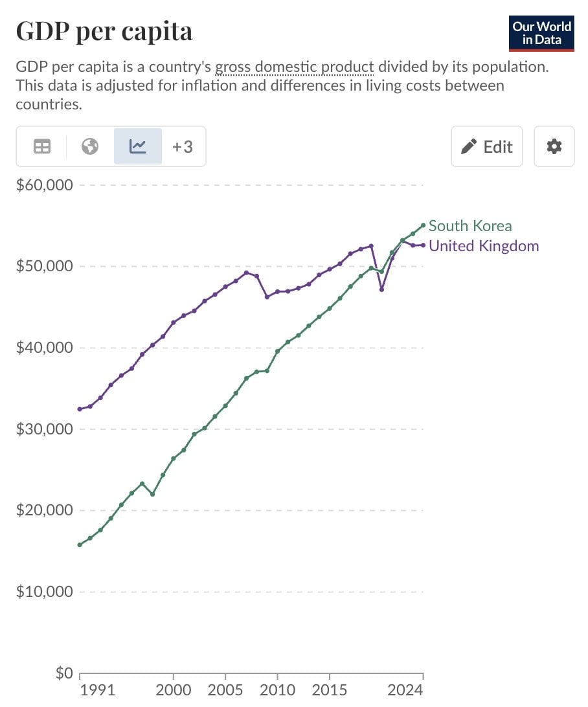588x707 pixels.
Task: Click the 1991 start year label
Action: pos(97,690)
